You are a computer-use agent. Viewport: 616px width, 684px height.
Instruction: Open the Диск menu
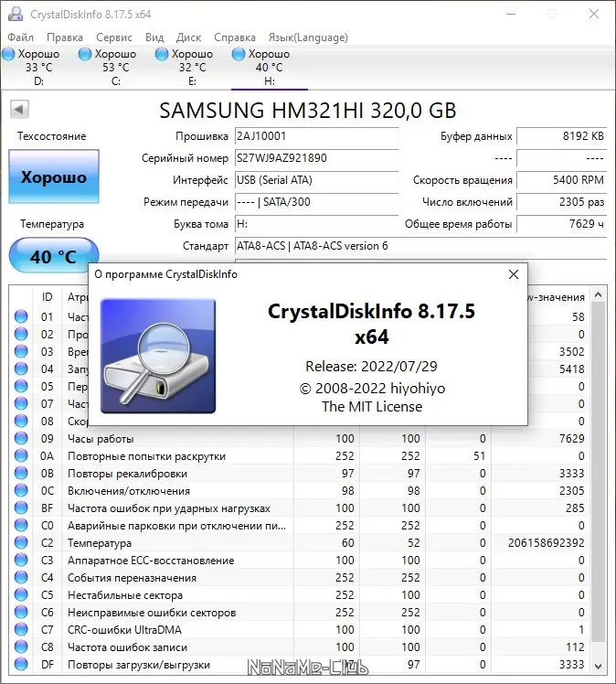[x=188, y=37]
